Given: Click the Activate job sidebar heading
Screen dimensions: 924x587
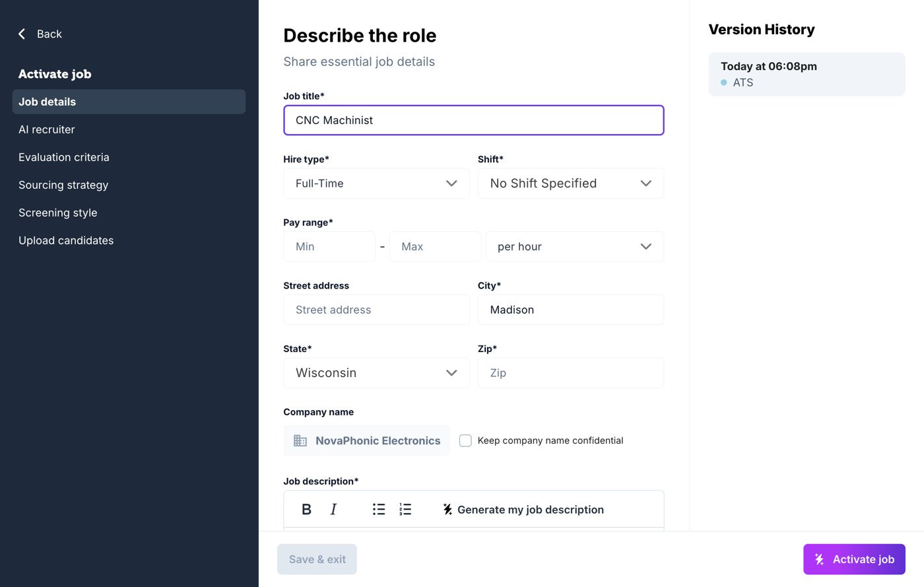Looking at the screenshot, I should (x=55, y=74).
